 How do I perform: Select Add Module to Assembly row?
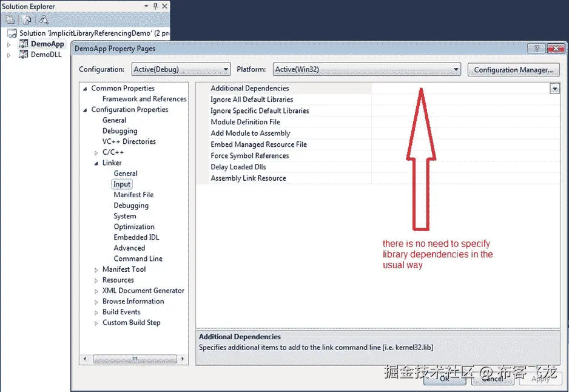(379, 133)
